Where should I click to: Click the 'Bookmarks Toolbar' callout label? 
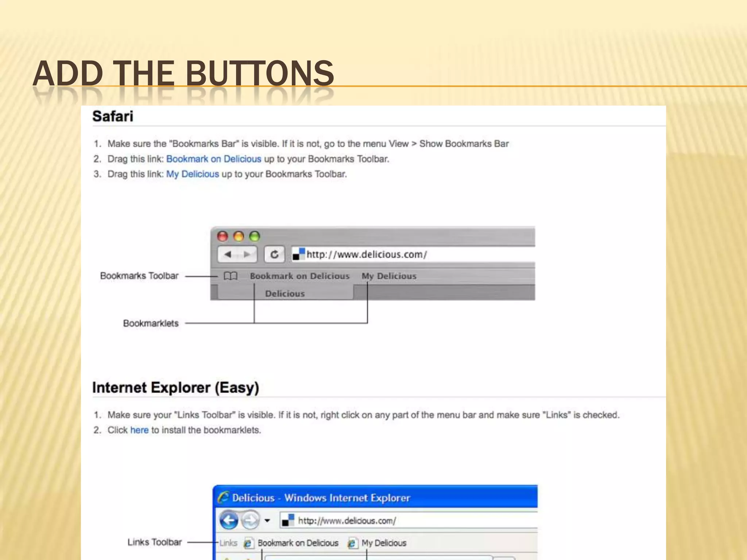139,276
